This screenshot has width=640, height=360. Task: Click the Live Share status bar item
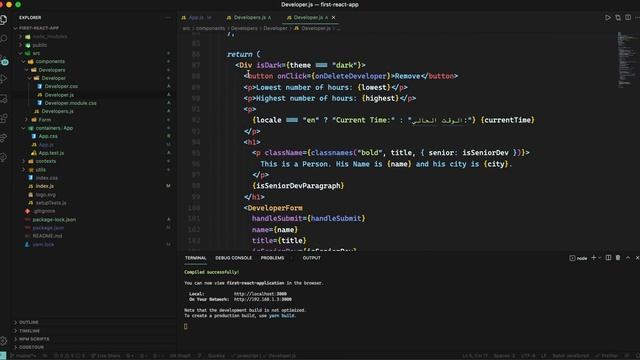(x=105, y=356)
